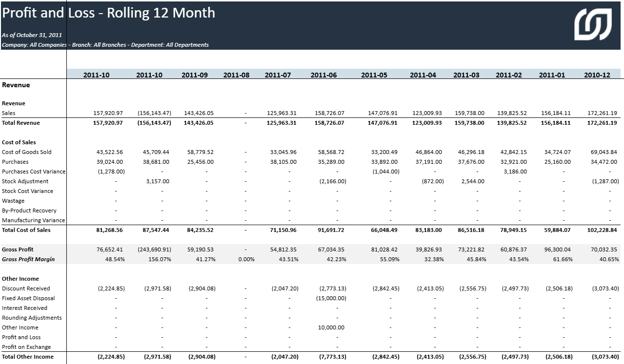Select the Total Other Income row label

[x=28, y=357]
